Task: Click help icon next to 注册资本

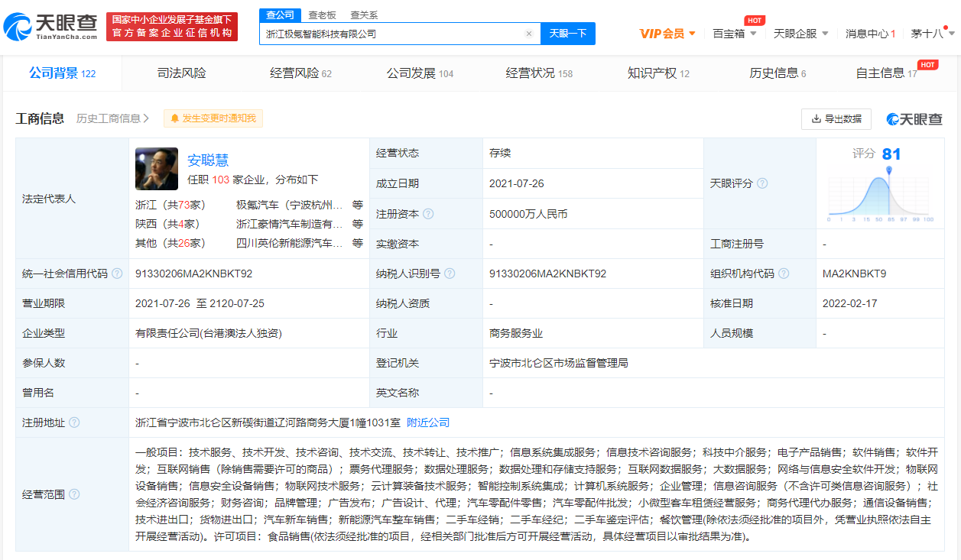Action: click(x=428, y=214)
